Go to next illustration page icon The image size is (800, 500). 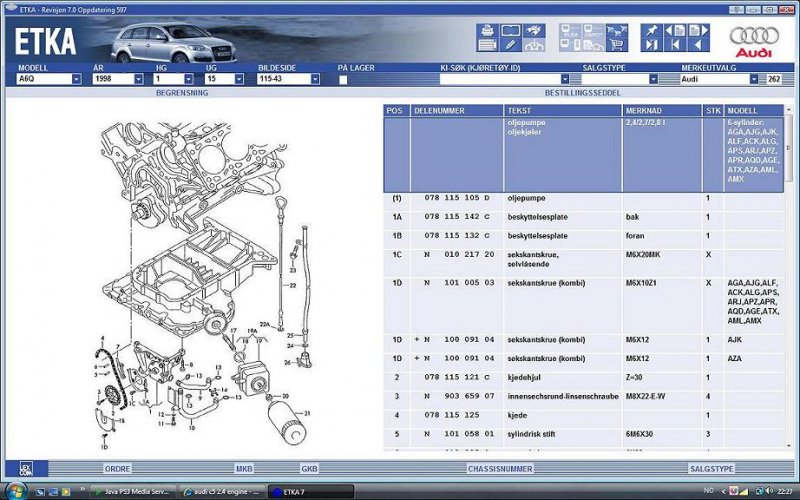pos(699,31)
